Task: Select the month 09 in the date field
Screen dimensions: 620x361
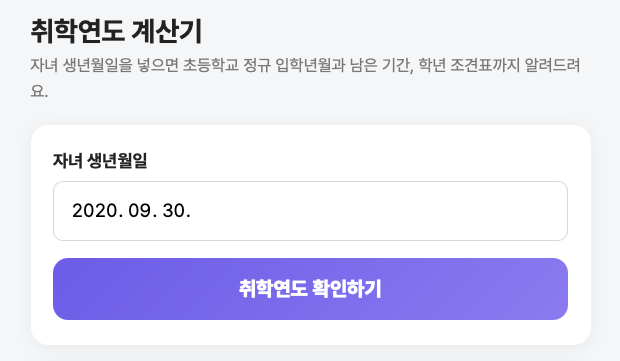Action: point(140,211)
